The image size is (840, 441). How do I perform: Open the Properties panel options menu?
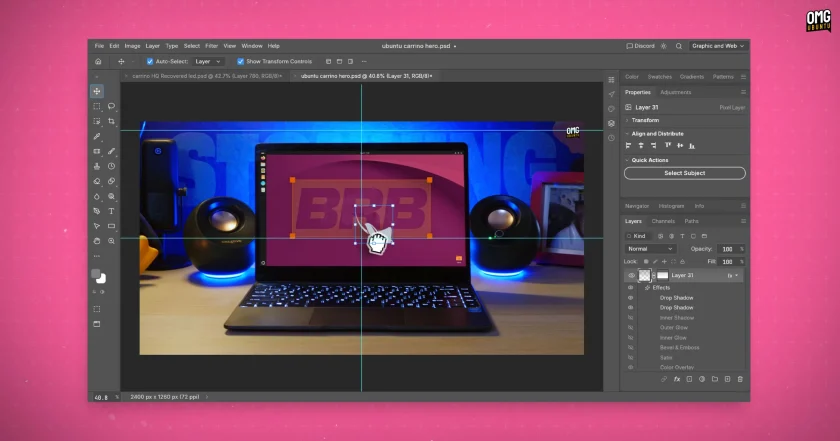pyautogui.click(x=744, y=92)
